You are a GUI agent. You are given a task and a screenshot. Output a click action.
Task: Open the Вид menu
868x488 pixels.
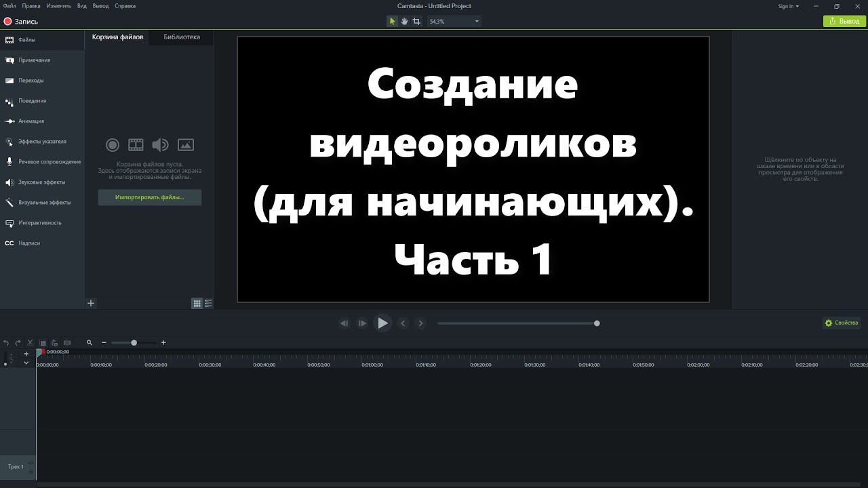click(82, 6)
